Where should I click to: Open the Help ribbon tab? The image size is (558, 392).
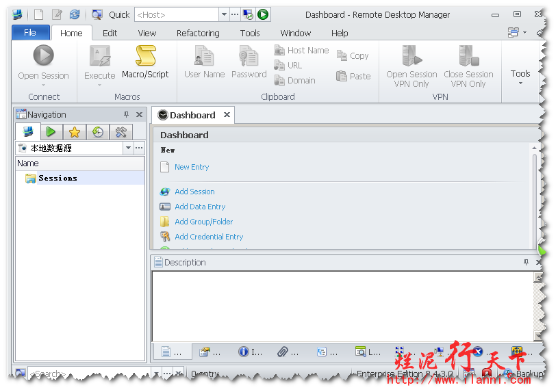(340, 33)
